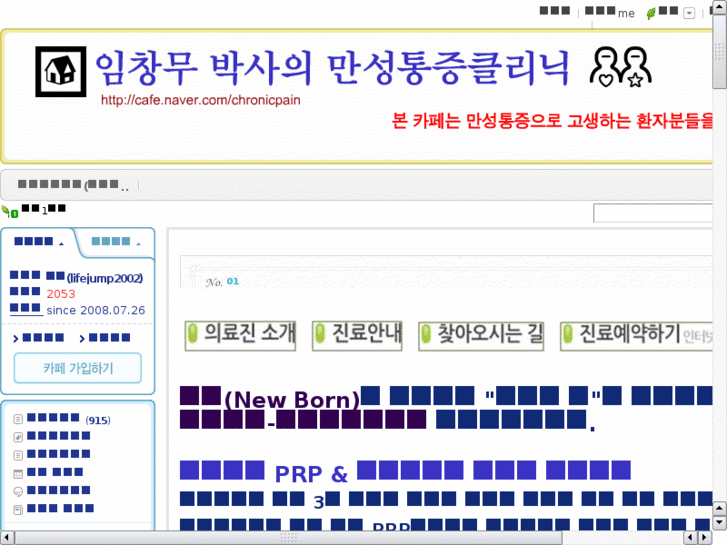
Task: Focus the search input field
Action: (x=653, y=213)
